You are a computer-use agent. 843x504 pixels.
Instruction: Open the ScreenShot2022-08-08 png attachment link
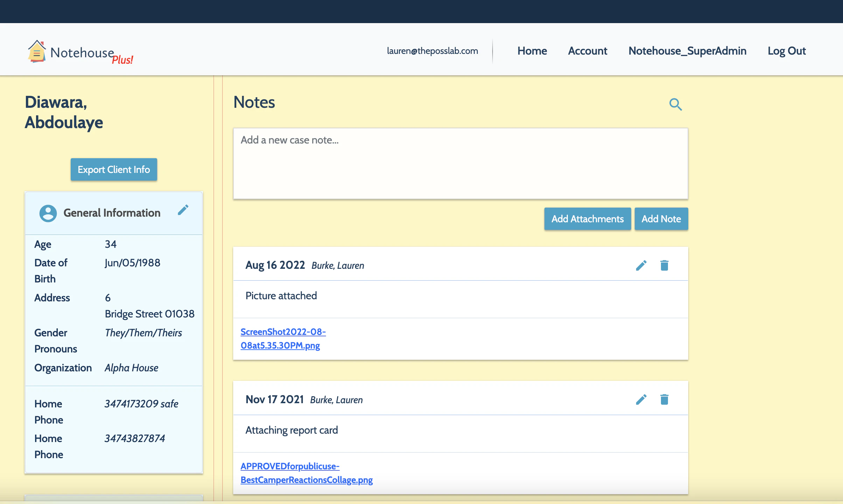click(283, 338)
